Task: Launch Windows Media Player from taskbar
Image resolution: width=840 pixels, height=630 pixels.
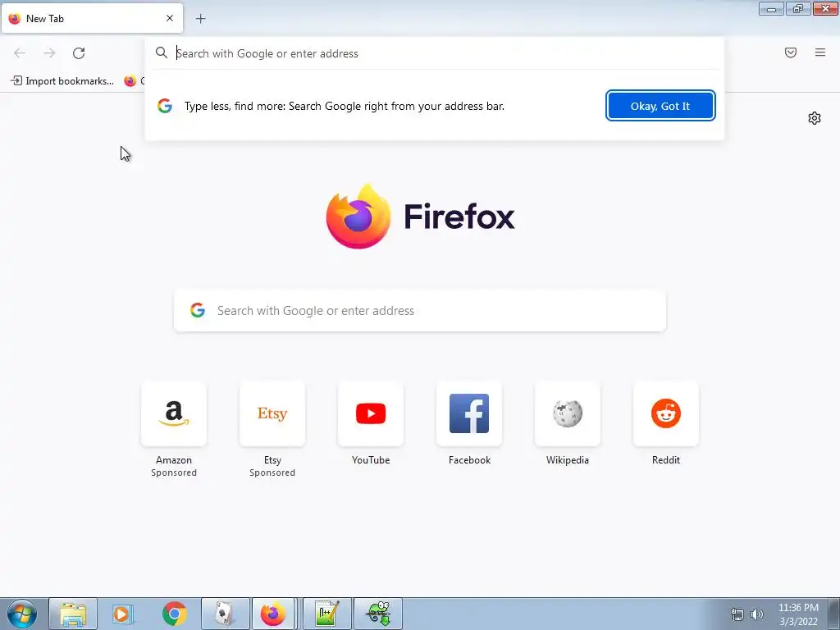Action: click(x=123, y=614)
